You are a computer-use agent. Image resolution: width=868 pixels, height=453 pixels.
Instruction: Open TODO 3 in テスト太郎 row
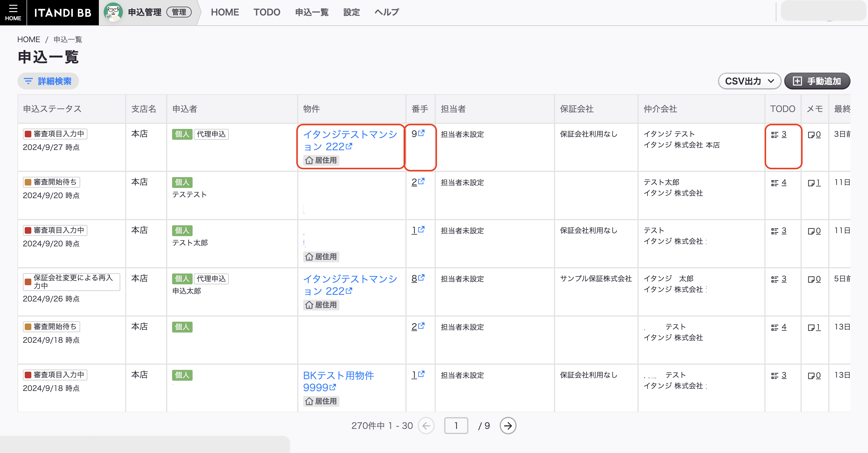779,231
